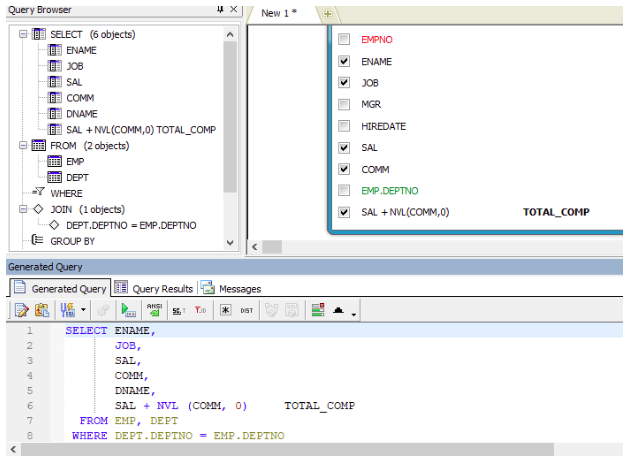Switch to the Generated Query tab

(60, 288)
